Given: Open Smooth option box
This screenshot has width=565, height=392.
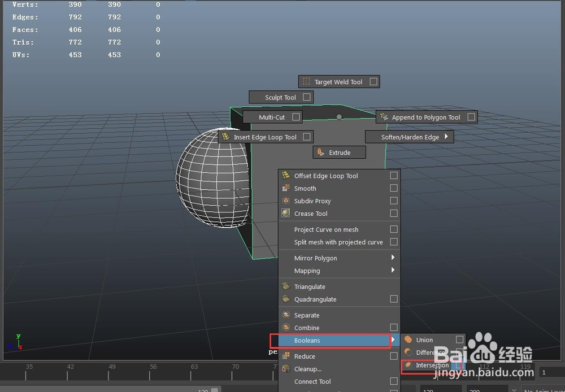Looking at the screenshot, I should 394,188.
